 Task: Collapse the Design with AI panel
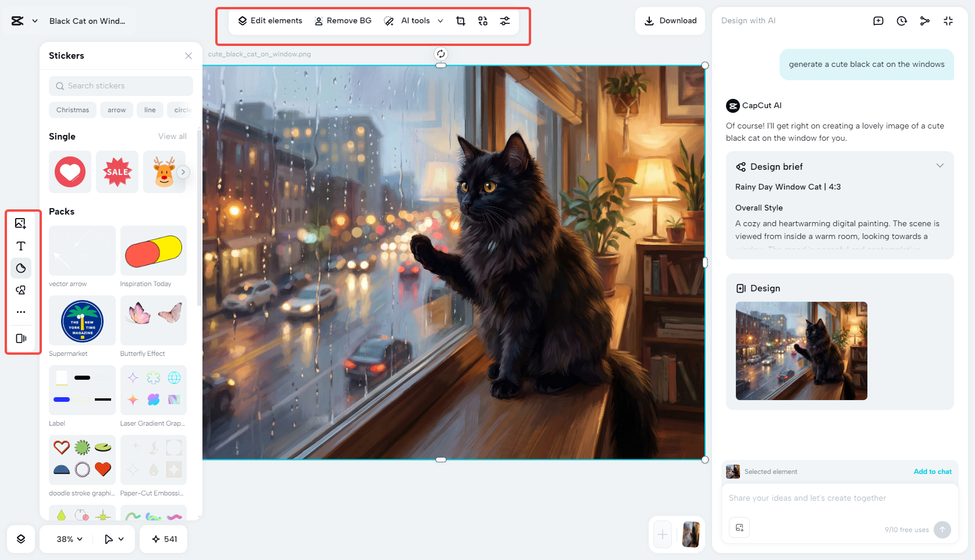[x=948, y=21]
